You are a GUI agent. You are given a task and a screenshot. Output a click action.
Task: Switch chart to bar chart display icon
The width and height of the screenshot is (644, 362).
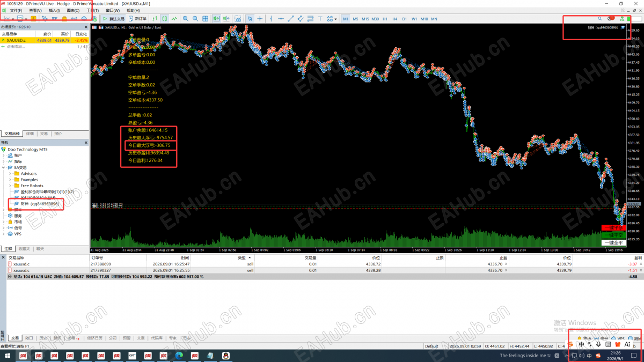[x=155, y=19]
